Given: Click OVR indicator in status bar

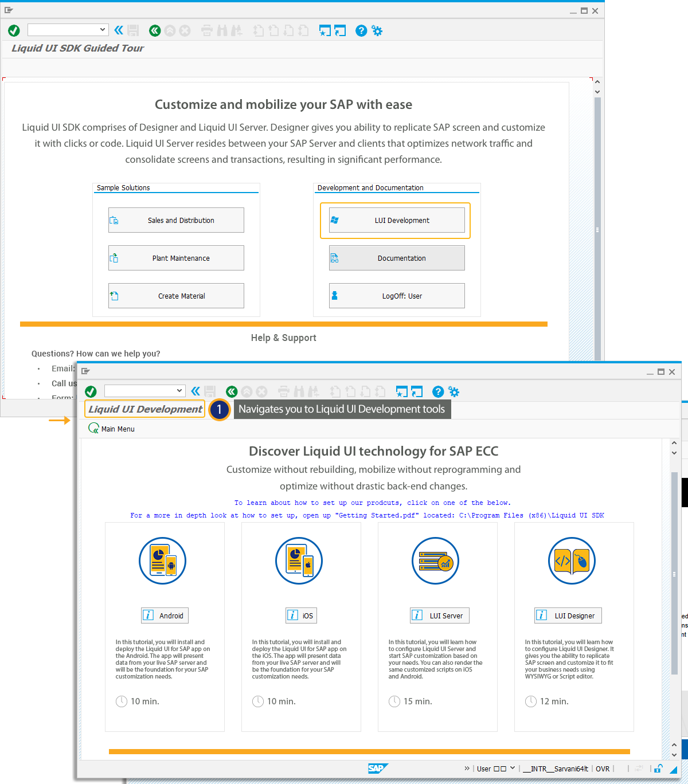Looking at the screenshot, I should [603, 769].
